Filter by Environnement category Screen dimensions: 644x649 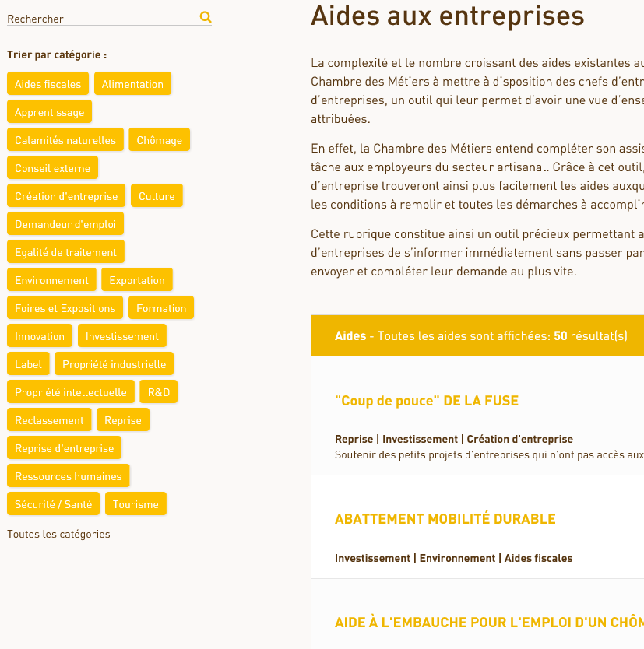pyautogui.click(x=51, y=280)
